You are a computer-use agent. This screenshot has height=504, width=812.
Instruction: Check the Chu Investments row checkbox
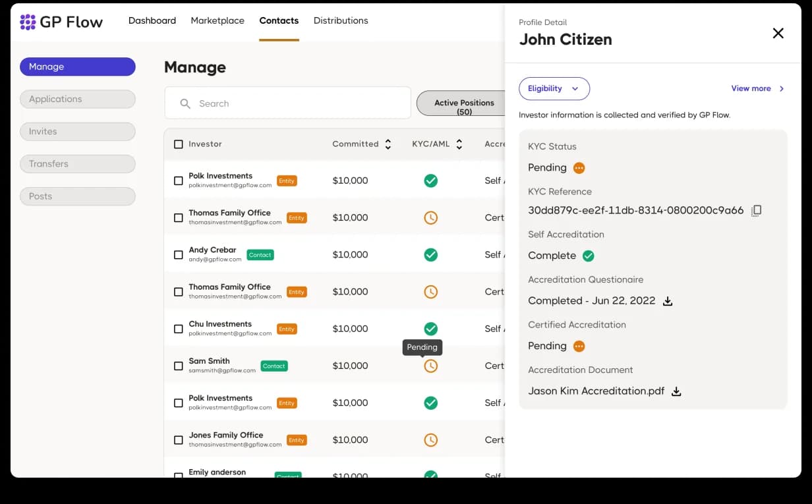click(178, 329)
